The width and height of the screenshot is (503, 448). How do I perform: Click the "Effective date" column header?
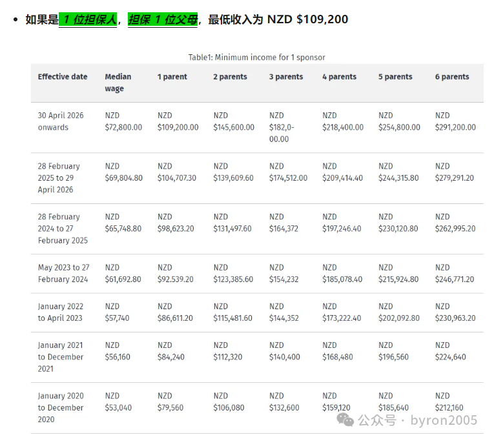[63, 77]
